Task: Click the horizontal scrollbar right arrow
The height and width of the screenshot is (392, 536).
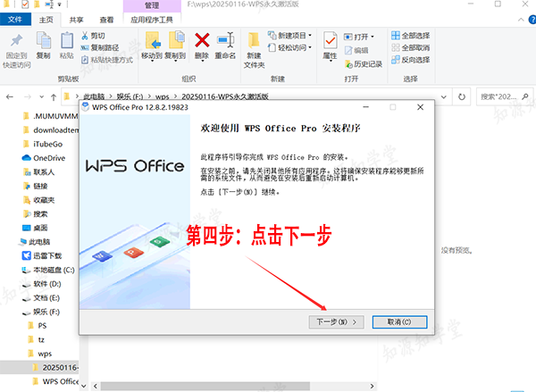Action: (372, 386)
